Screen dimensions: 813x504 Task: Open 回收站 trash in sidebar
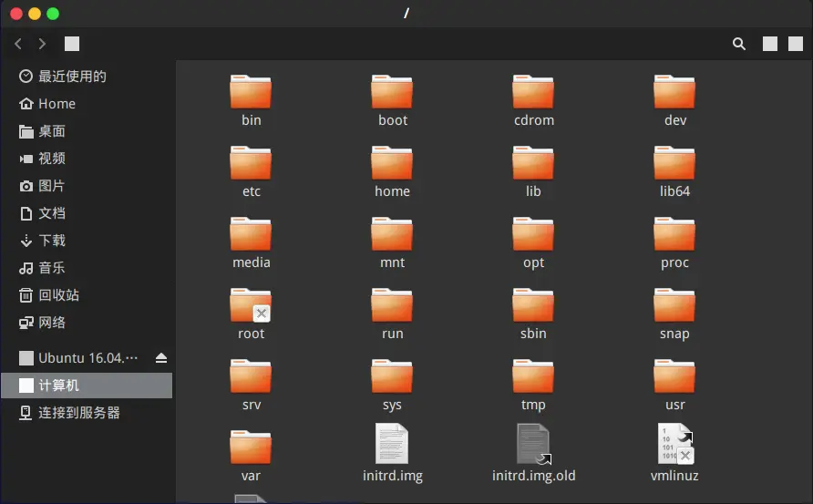(x=87, y=295)
